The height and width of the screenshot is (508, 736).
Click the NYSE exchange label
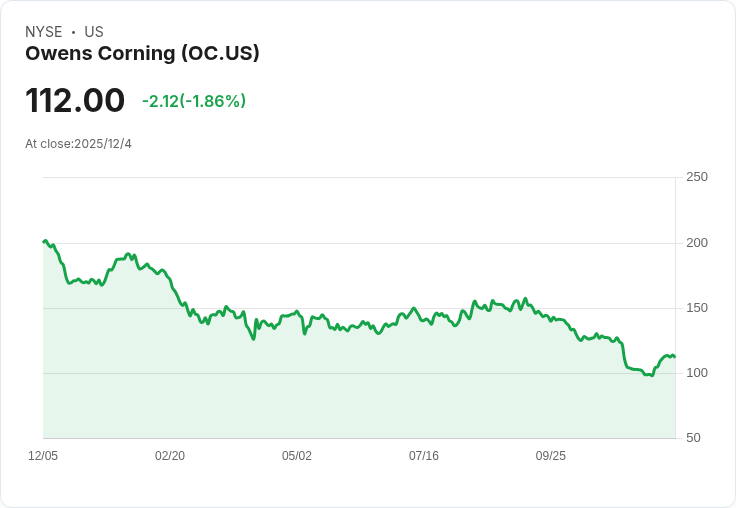(x=44, y=32)
